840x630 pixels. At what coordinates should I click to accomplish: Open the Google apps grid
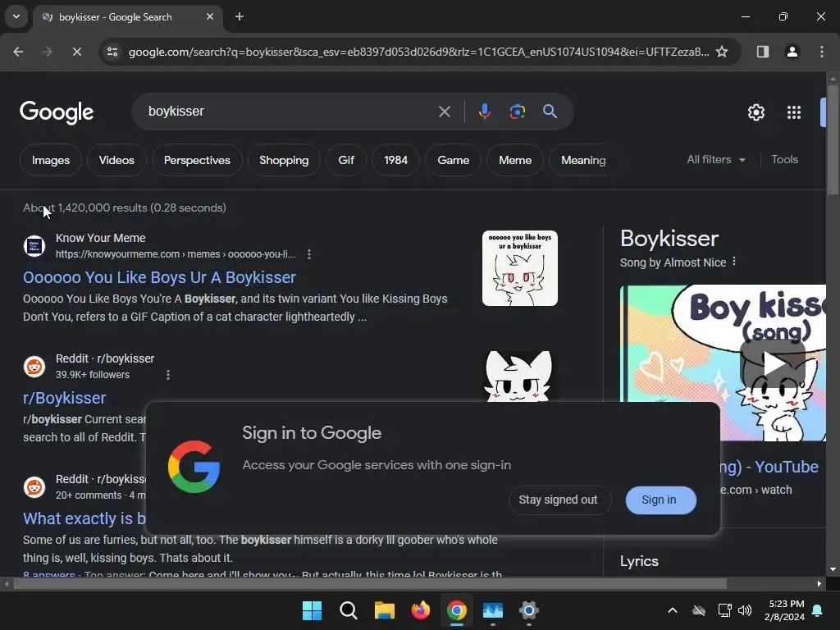click(x=794, y=112)
